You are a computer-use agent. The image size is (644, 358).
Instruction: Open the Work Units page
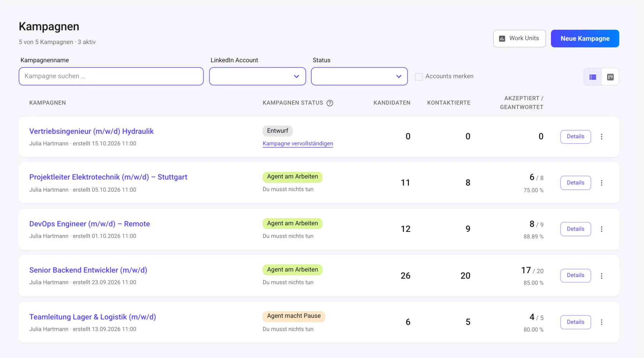(519, 38)
